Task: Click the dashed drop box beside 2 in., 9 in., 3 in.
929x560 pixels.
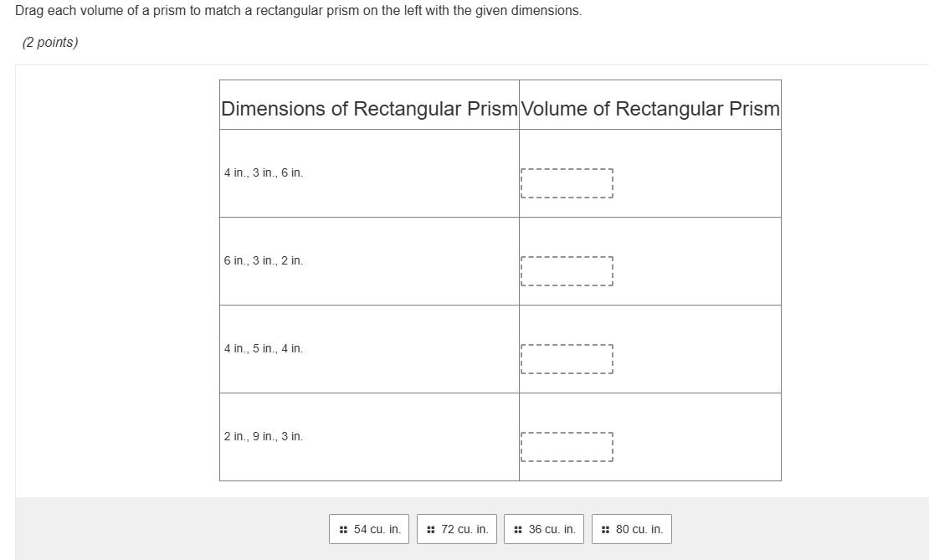Action: point(567,447)
